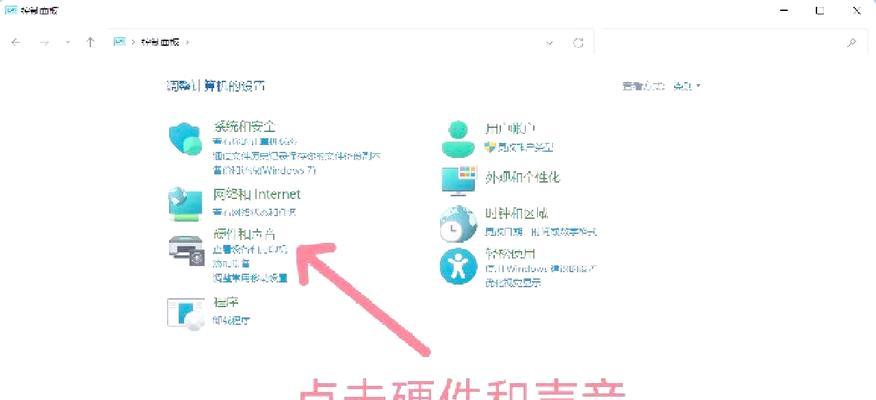Open the uninstall a program link
The width and height of the screenshot is (876, 400).
[x=231, y=321]
